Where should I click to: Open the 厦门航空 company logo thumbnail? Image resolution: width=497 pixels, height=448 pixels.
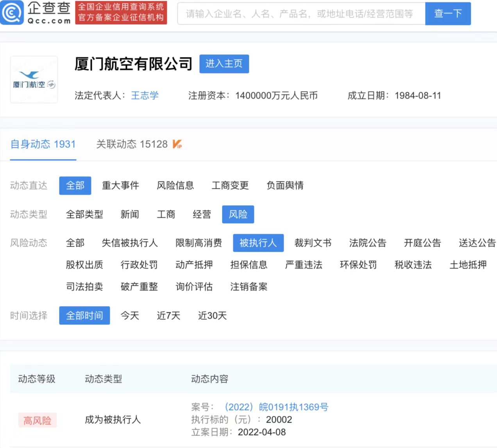coord(34,80)
